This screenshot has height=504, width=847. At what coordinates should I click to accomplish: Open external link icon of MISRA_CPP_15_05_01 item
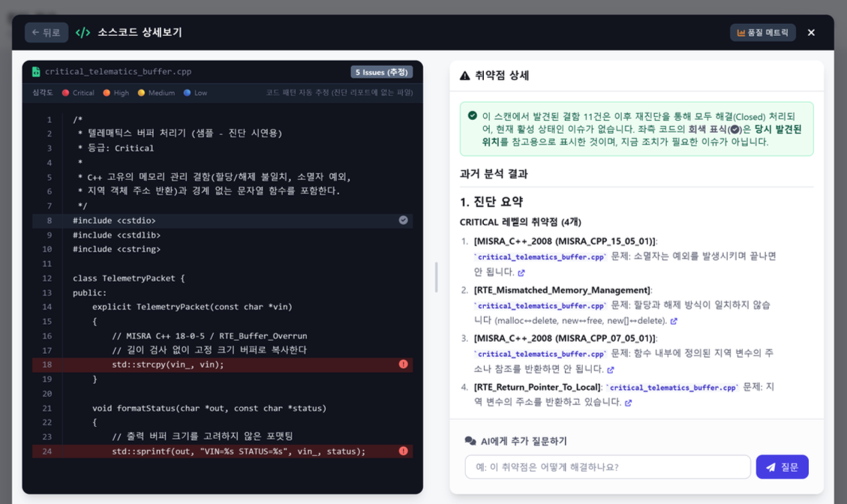[x=521, y=273]
